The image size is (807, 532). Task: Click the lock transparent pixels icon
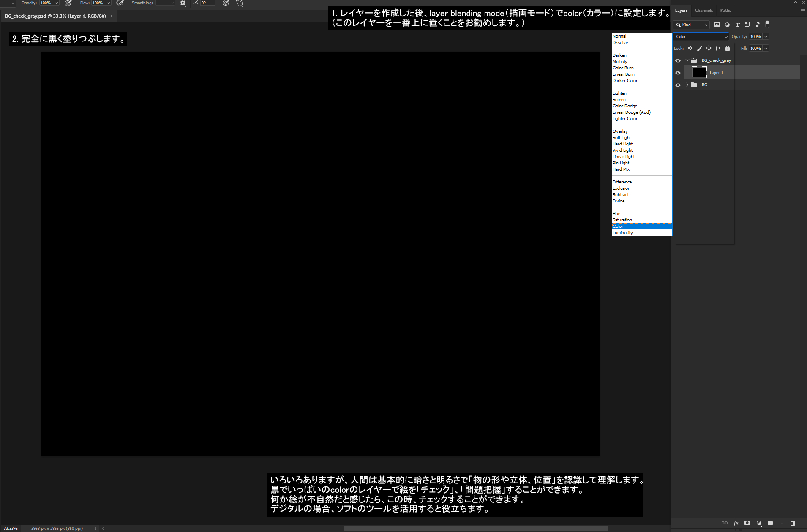pos(690,48)
